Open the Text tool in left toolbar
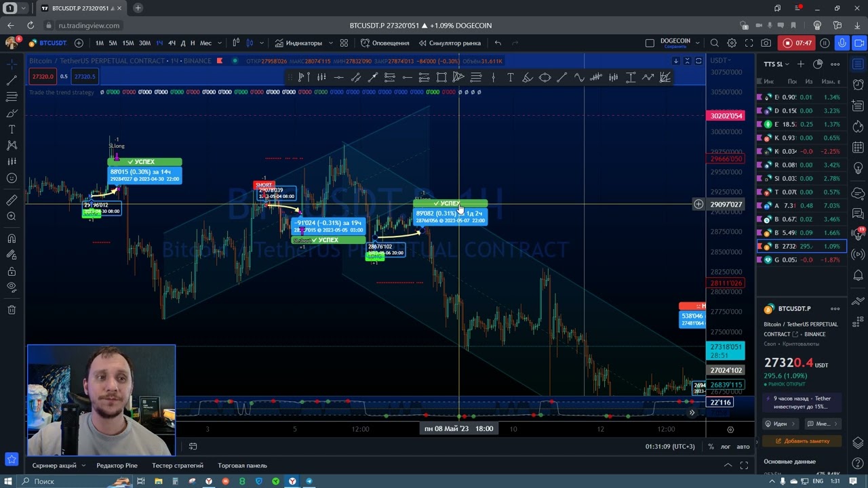Viewport: 868px width, 488px height. (x=12, y=129)
